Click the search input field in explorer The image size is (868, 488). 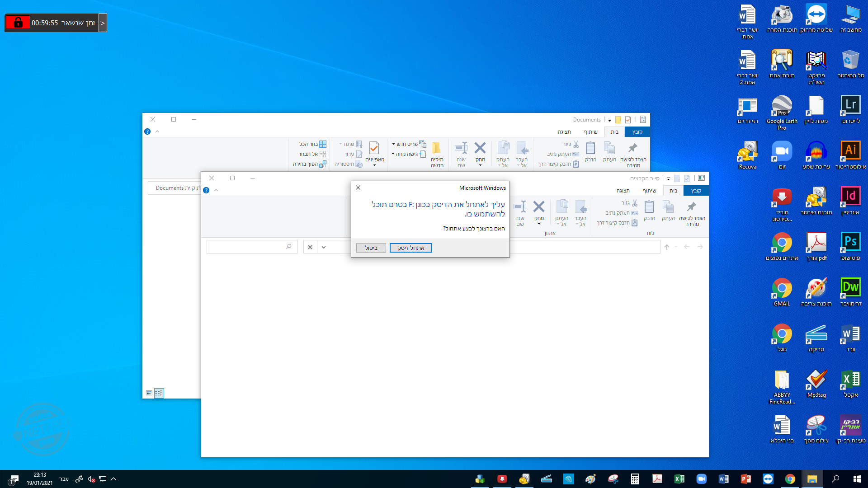pos(246,247)
